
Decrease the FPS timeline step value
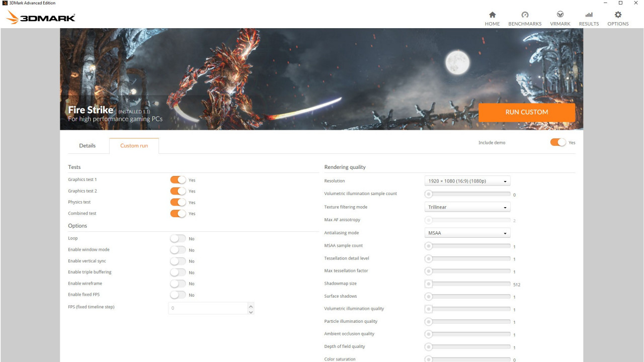(x=251, y=312)
